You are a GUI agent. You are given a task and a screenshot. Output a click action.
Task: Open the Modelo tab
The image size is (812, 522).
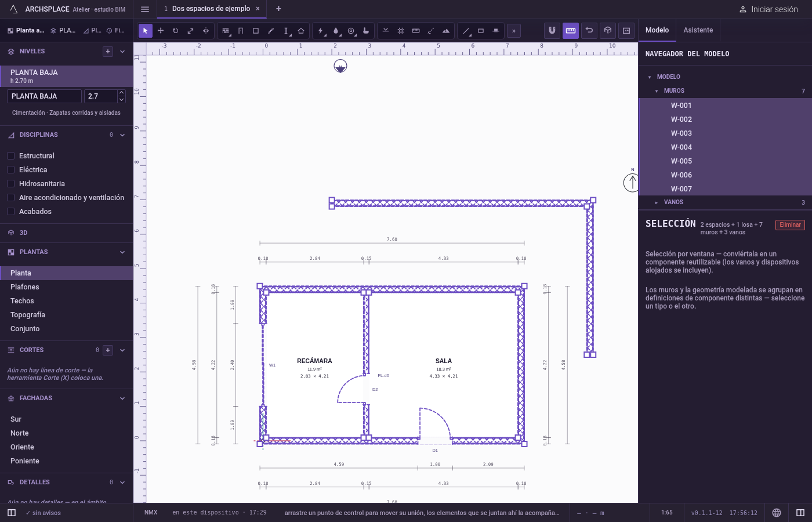pos(657,30)
